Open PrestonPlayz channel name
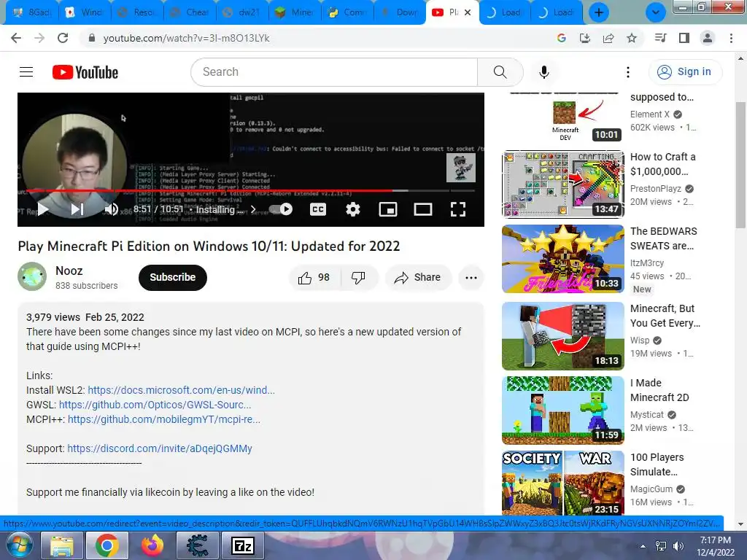Viewport: 747px width, 560px height. 656,189
